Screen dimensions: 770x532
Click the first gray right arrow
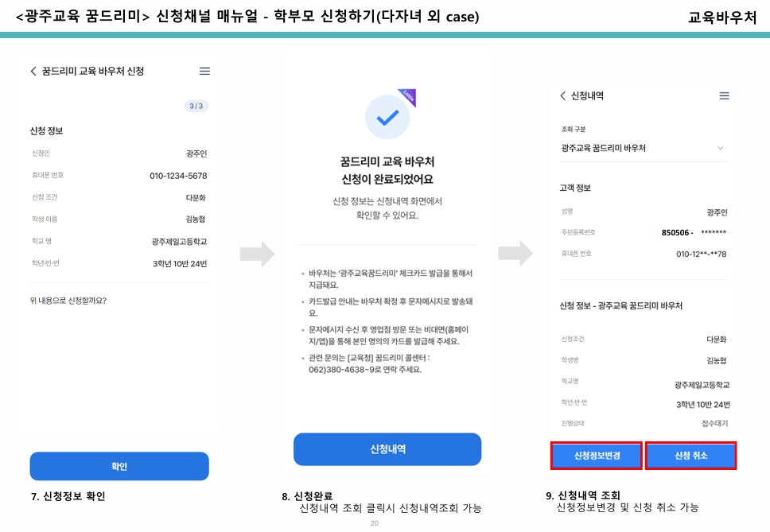click(257, 254)
